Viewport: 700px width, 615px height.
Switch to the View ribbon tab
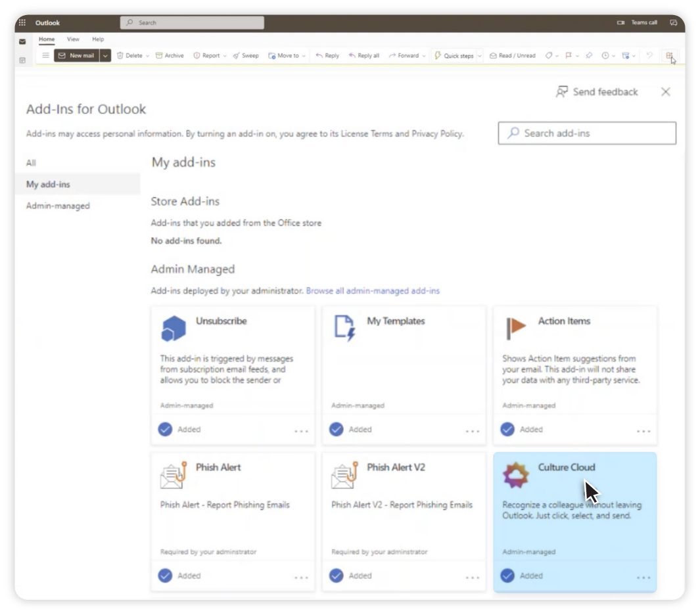(x=73, y=39)
